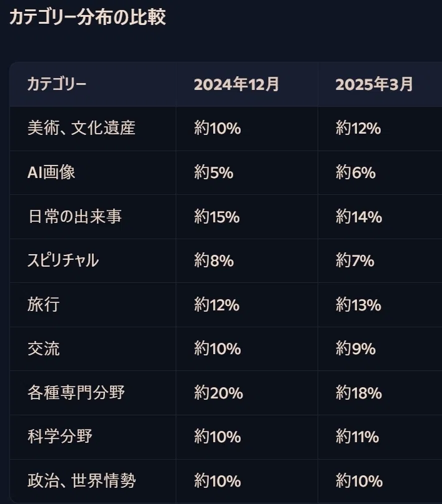The height and width of the screenshot is (504, 442).
Task: Click 約14% in the 日常の出来事 row
Action: coord(359,217)
